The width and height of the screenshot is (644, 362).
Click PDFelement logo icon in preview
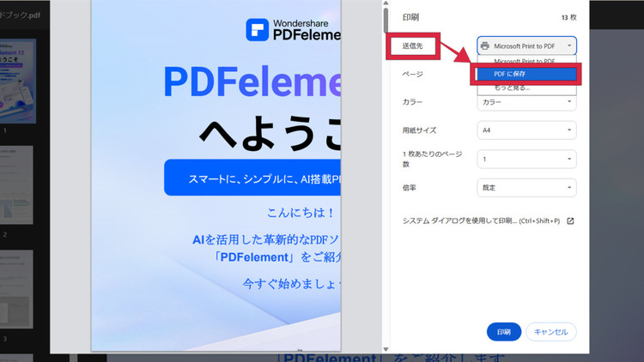click(257, 29)
